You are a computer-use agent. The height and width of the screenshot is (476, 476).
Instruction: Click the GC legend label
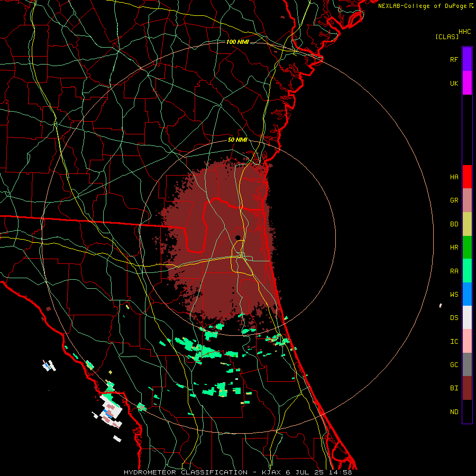tap(454, 364)
